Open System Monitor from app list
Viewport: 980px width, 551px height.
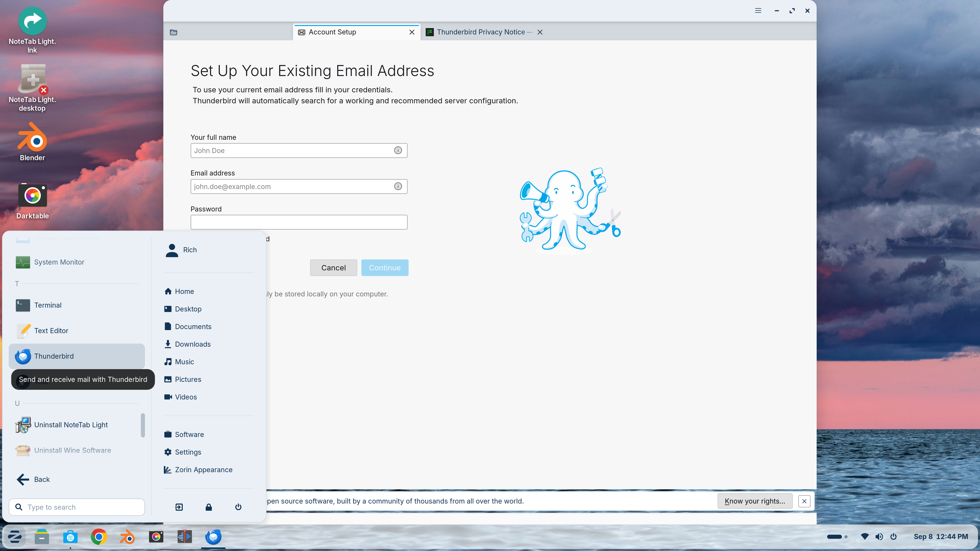(77, 262)
